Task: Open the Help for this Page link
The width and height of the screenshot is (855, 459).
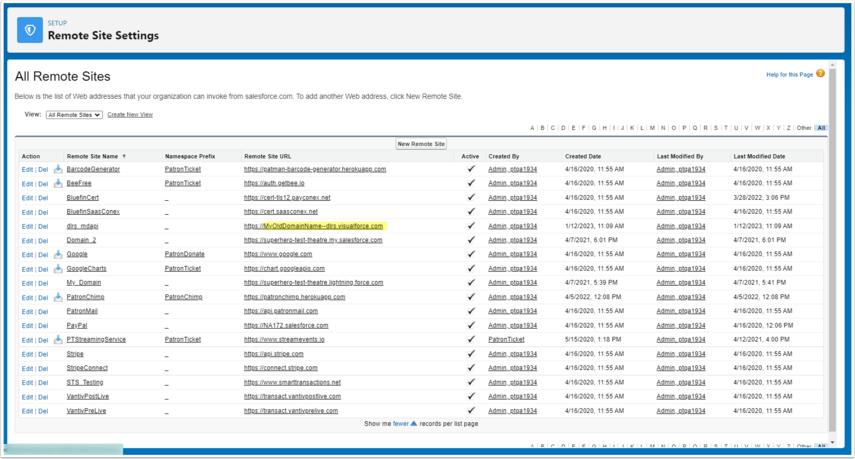Action: pyautogui.click(x=789, y=75)
